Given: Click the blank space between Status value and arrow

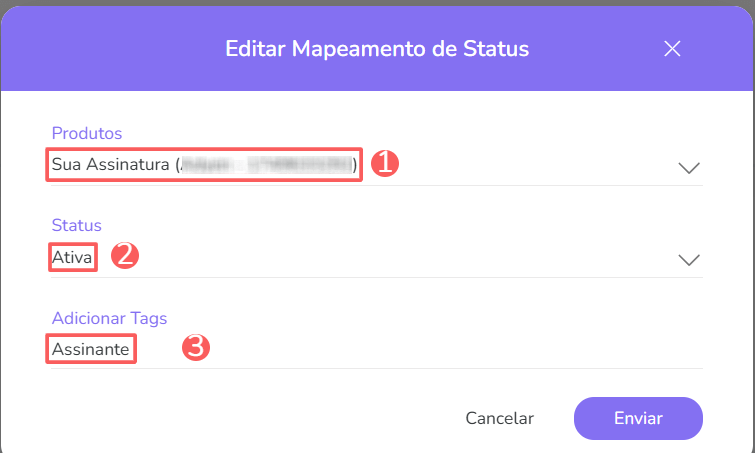Looking at the screenshot, I should click(x=400, y=258).
